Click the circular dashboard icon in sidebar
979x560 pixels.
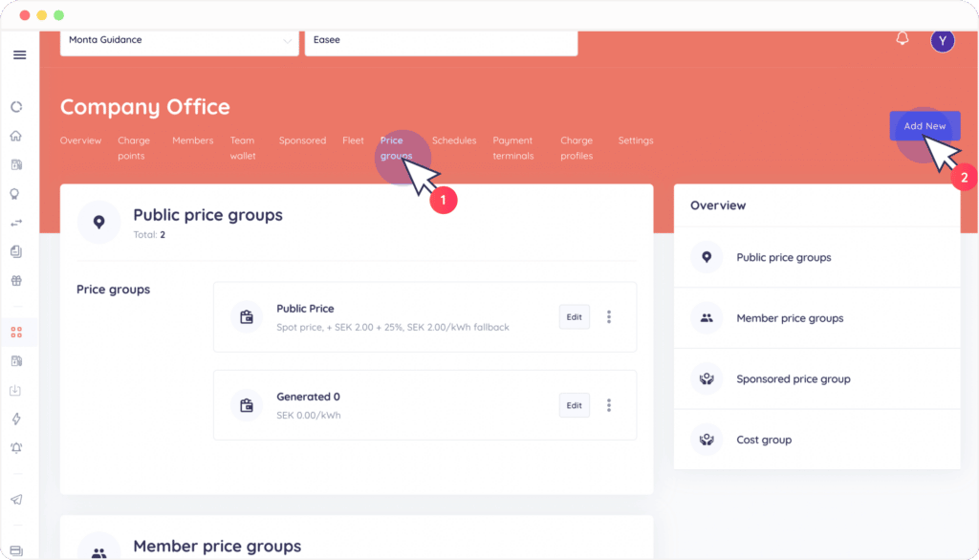pyautogui.click(x=17, y=107)
